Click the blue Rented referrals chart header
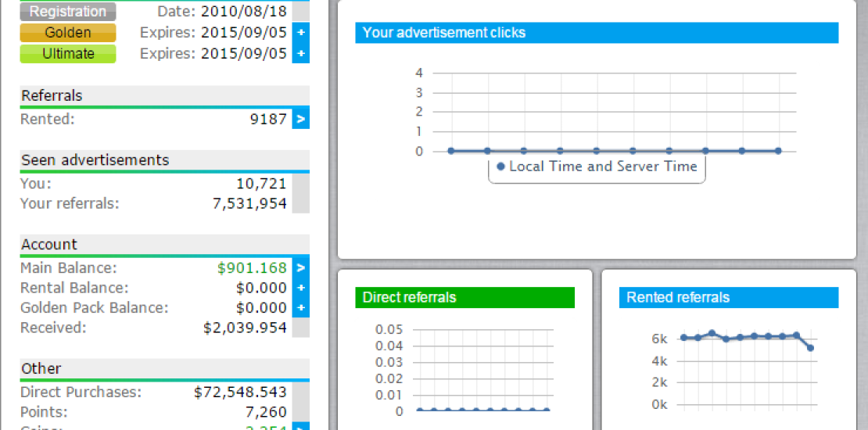 pyautogui.click(x=729, y=298)
